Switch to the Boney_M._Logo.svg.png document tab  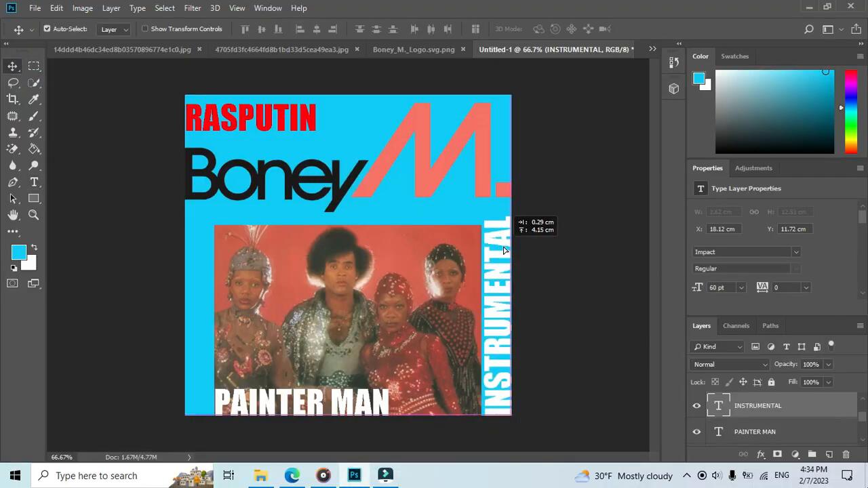[x=413, y=49]
